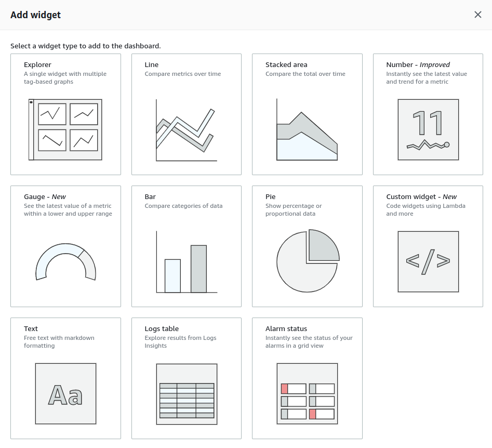Viewport: 492px width, 448px height.
Task: Click the "Gauge - New" title
Action: coord(45,197)
